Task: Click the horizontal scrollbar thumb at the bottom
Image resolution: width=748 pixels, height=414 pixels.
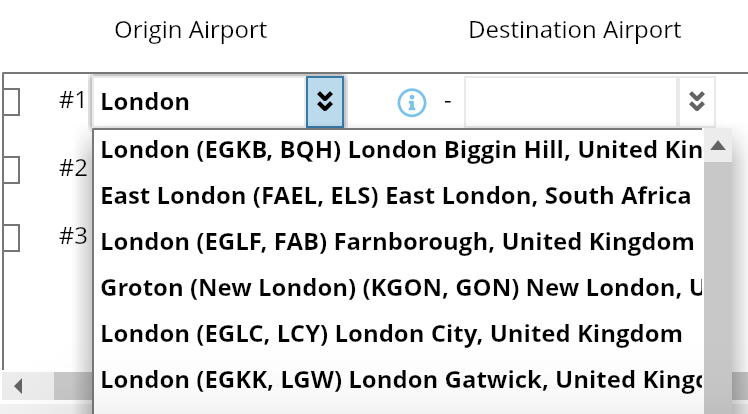Action: [60, 386]
